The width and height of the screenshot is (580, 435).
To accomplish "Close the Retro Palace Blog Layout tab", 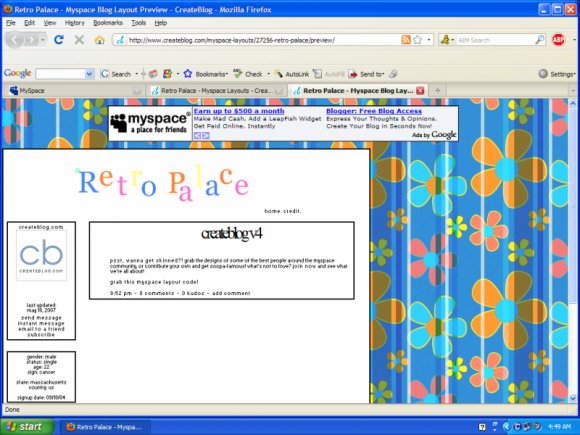I will [x=420, y=91].
